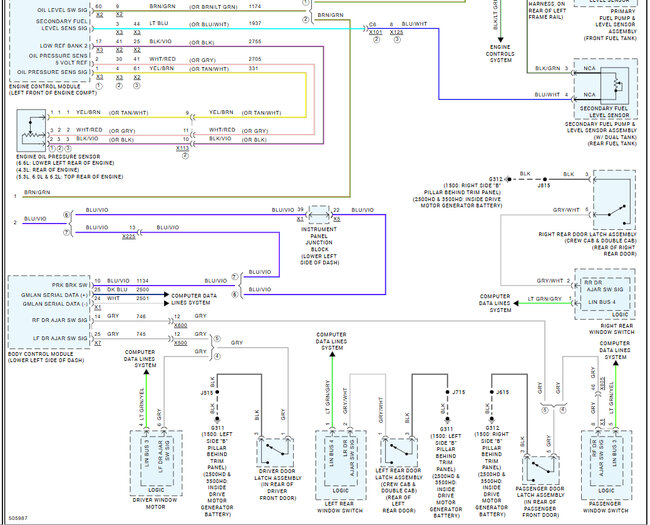Image resolution: width=650 pixels, height=525 pixels.
Task: Click the X600 connector label
Action: [x=180, y=325]
